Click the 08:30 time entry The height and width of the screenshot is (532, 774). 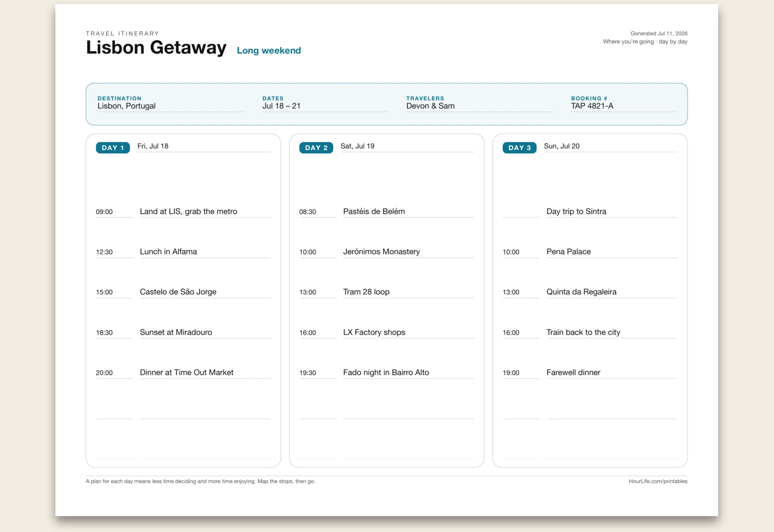click(x=308, y=212)
